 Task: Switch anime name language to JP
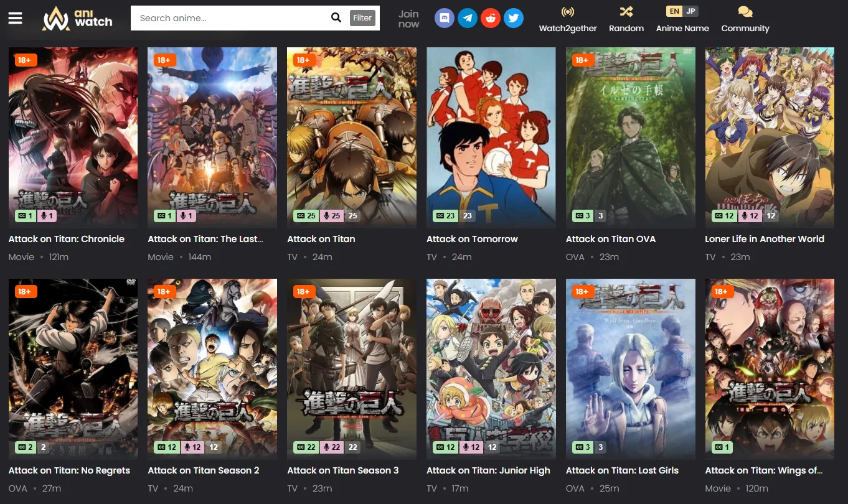click(690, 11)
